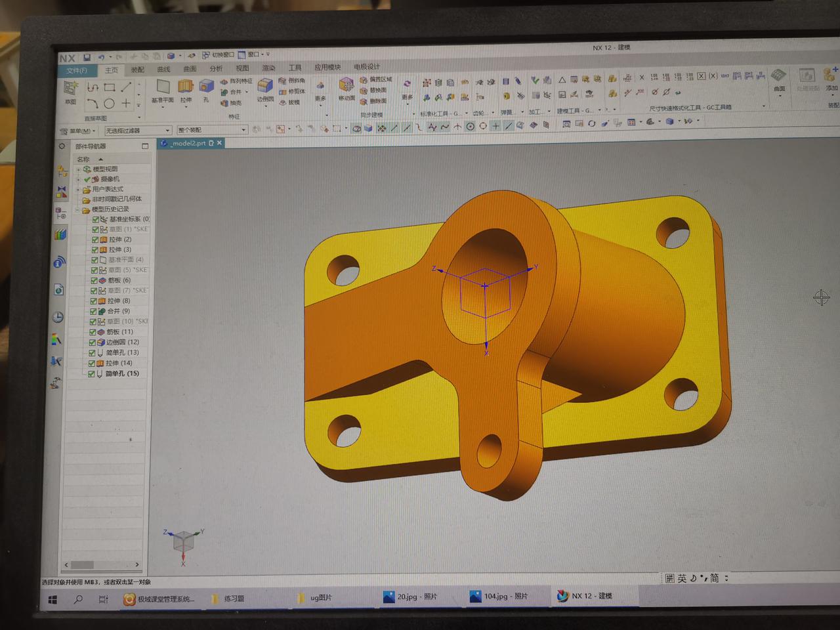Toggle checkbox for 边倒圆 (12) feature
Image resolution: width=840 pixels, height=630 pixels.
[93, 342]
